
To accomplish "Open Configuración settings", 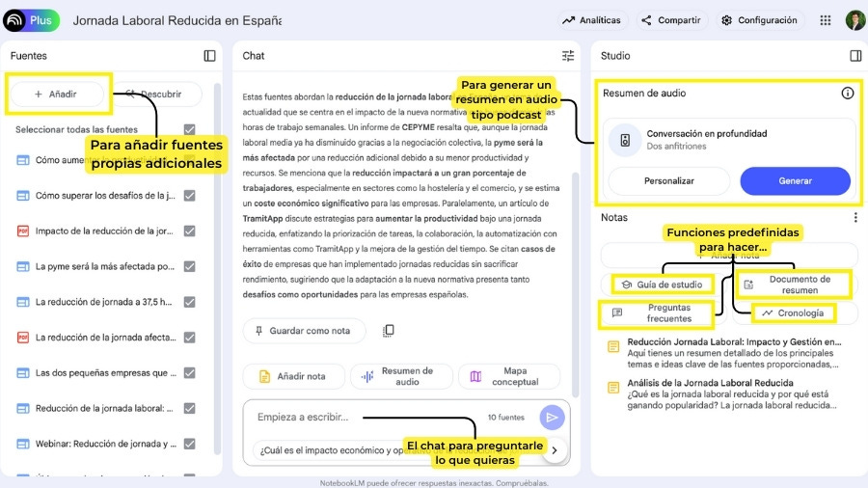I will 760,20.
